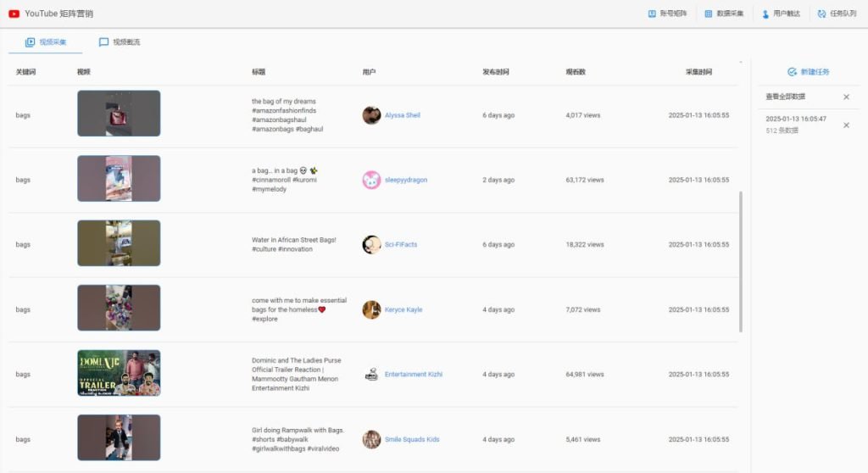The width and height of the screenshot is (868, 473).
Task: Open the Keryce Kayle user link
Action: point(403,309)
